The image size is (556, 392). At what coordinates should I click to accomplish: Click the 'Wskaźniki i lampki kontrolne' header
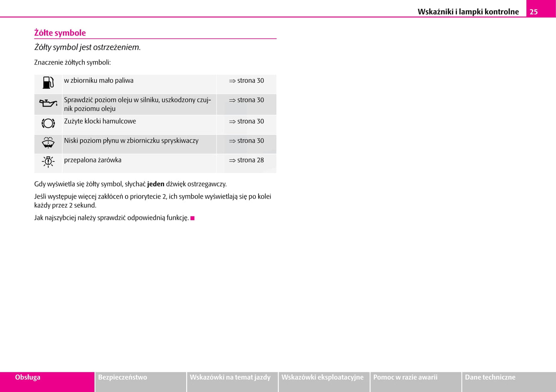pos(468,12)
